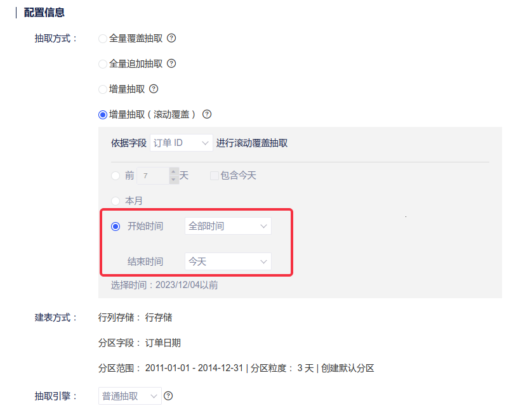Click help icon next to 增量抽取（滚动覆盖）
The height and width of the screenshot is (420, 516).
pyautogui.click(x=206, y=115)
